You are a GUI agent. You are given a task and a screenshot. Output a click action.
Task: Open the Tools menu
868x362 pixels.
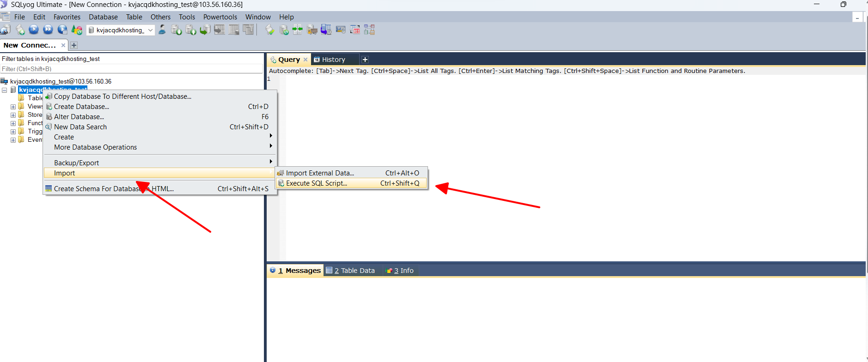click(x=187, y=17)
